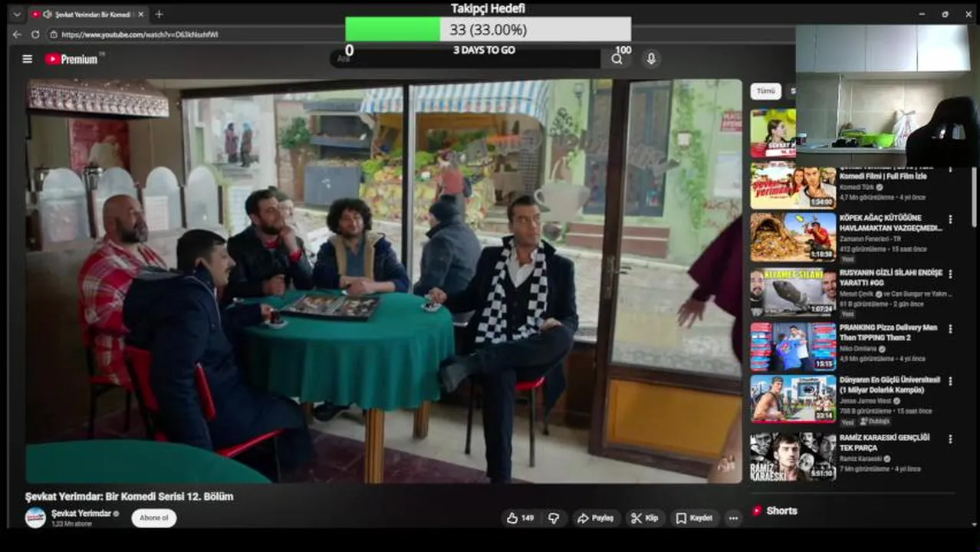The height and width of the screenshot is (552, 980).
Task: Open the Komedi Filmi Full Film thumbnail
Action: point(793,185)
